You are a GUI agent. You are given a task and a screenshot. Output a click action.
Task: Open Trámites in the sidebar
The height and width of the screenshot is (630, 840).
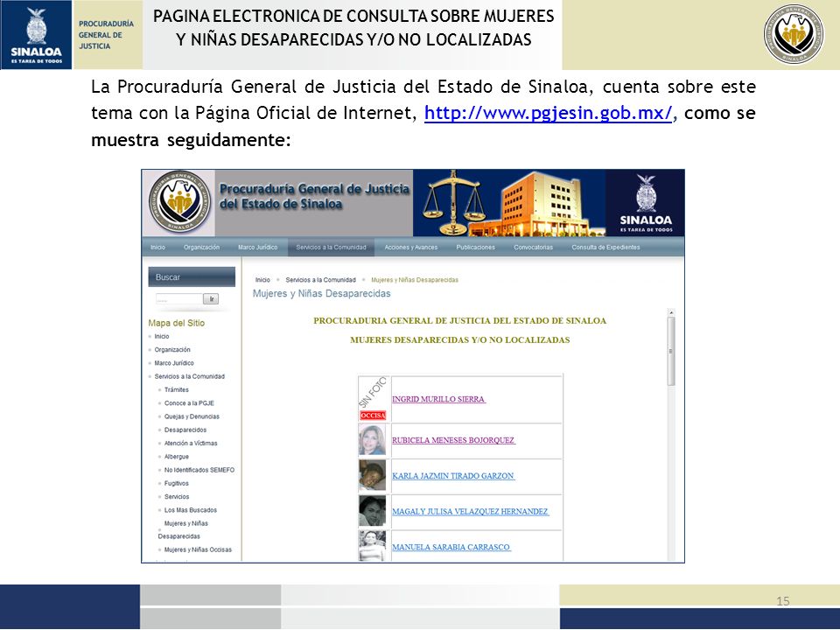[177, 390]
